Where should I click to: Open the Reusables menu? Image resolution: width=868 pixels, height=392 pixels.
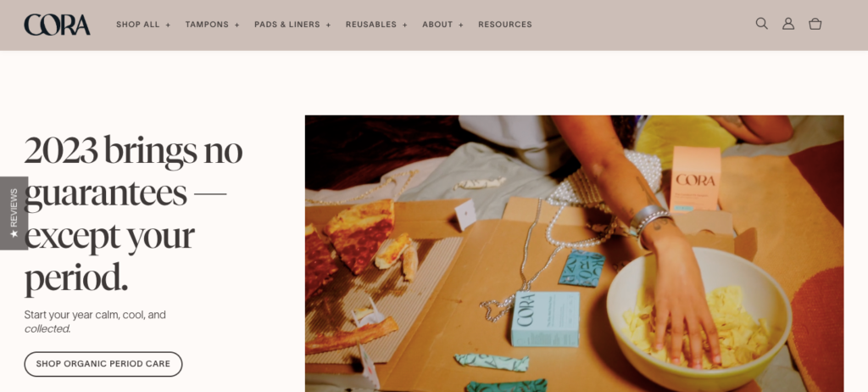tap(371, 25)
